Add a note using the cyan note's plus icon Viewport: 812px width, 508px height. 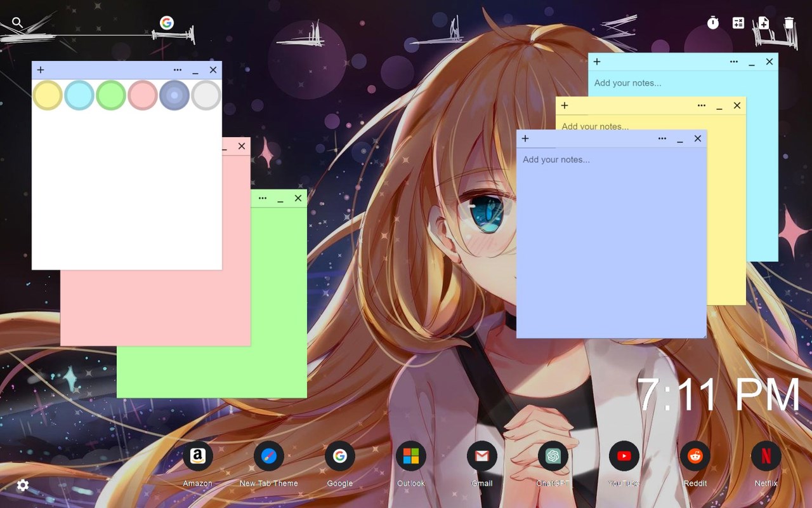[597, 62]
